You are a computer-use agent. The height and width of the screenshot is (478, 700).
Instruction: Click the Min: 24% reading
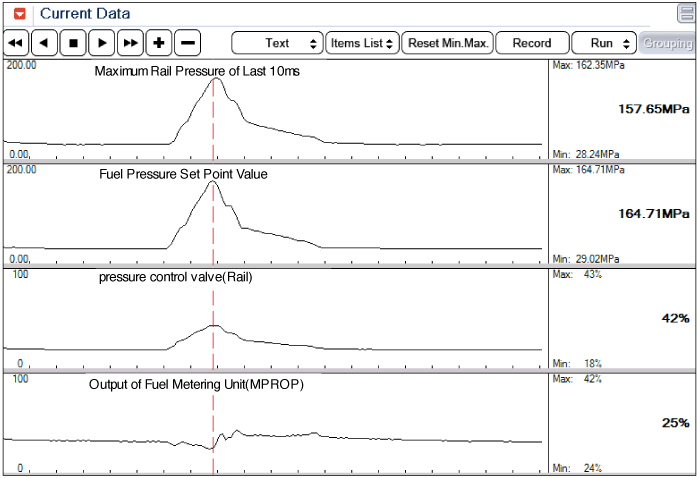577,468
